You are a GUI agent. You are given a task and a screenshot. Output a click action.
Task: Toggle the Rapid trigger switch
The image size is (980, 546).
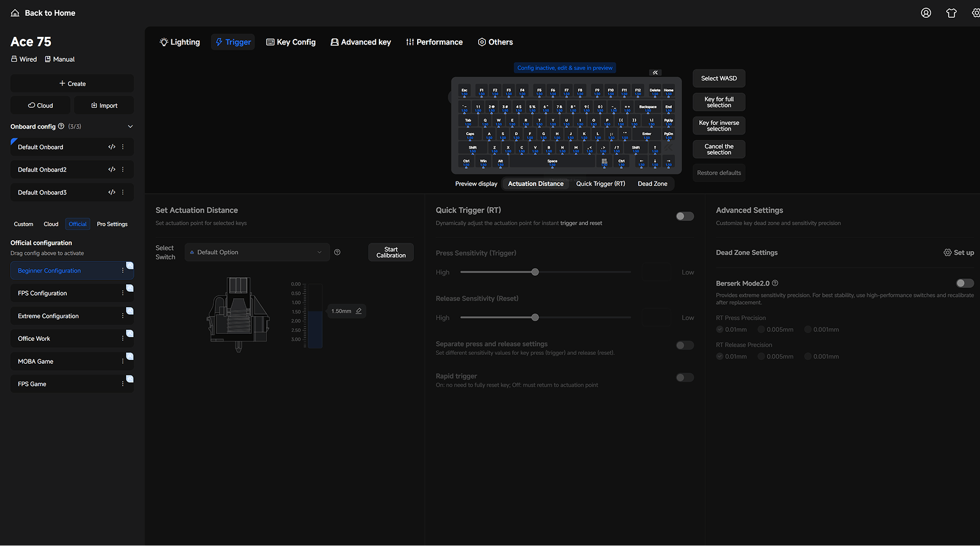[685, 377]
